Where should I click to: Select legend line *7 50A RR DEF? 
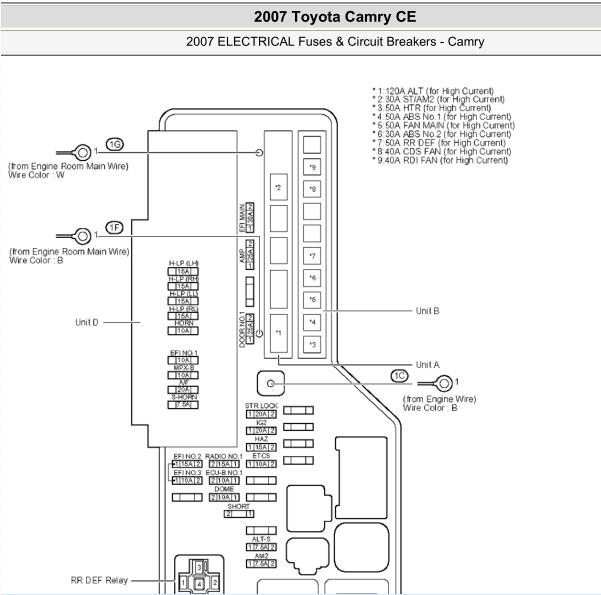439,143
